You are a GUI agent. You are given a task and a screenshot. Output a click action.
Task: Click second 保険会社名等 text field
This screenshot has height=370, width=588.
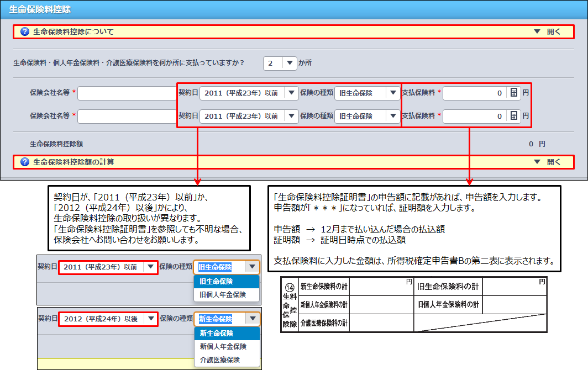coord(127,117)
